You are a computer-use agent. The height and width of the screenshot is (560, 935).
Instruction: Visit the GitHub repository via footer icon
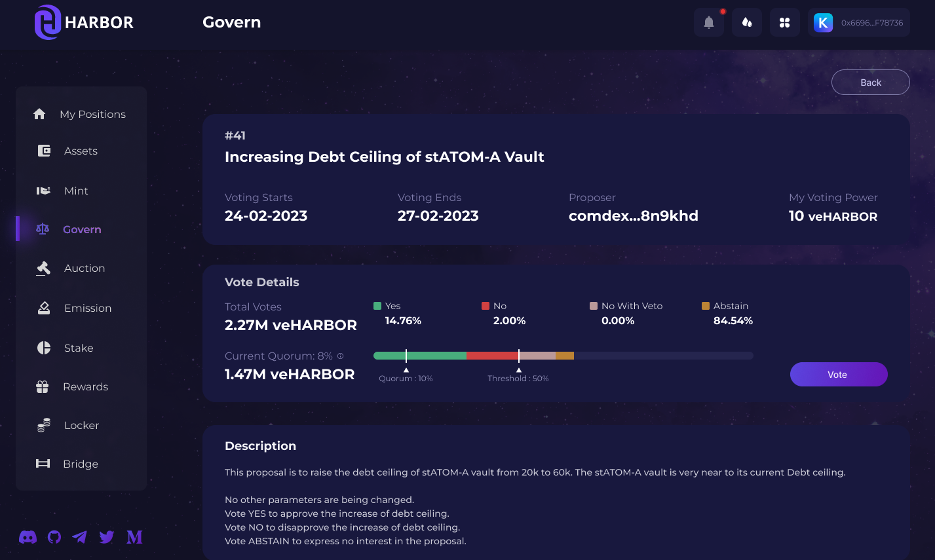click(x=54, y=537)
